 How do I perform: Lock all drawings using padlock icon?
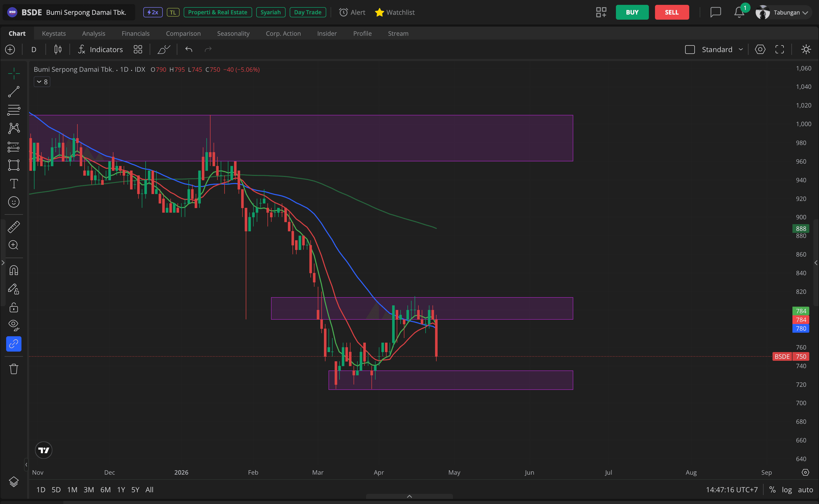pyautogui.click(x=14, y=307)
